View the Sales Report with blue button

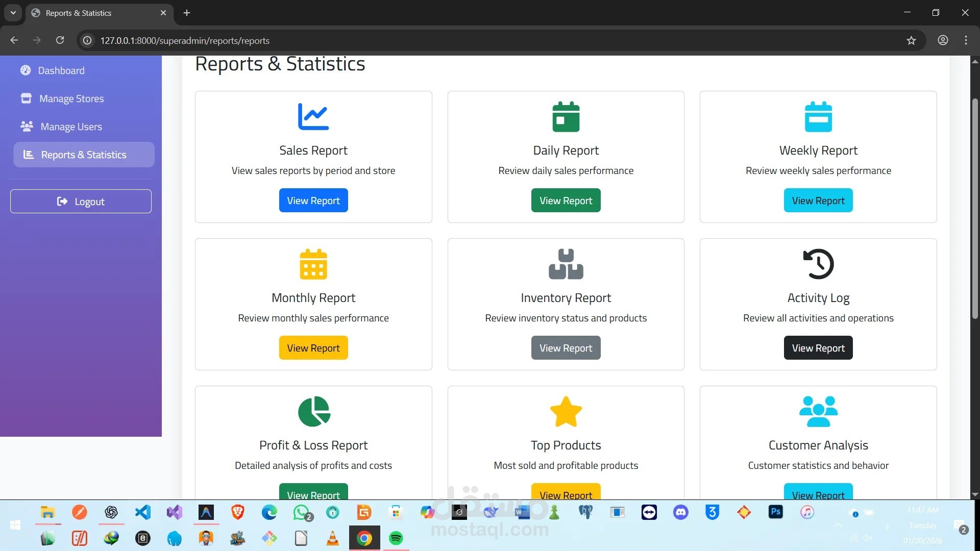313,201
